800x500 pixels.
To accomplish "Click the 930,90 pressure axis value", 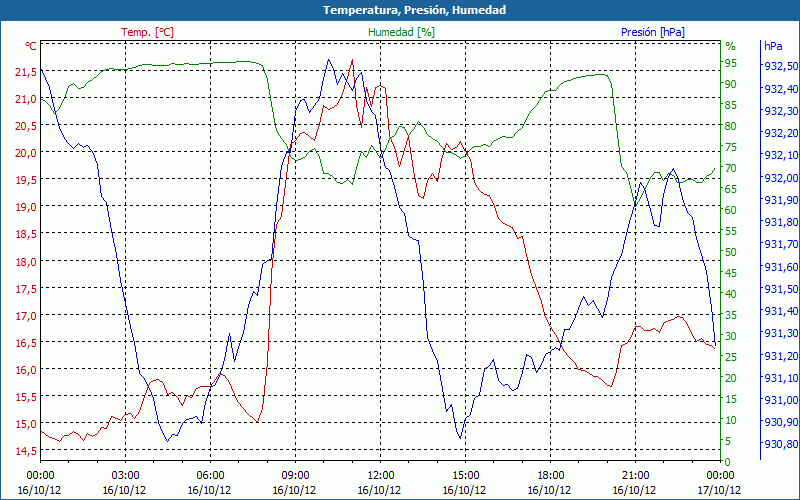I will click(x=781, y=422).
